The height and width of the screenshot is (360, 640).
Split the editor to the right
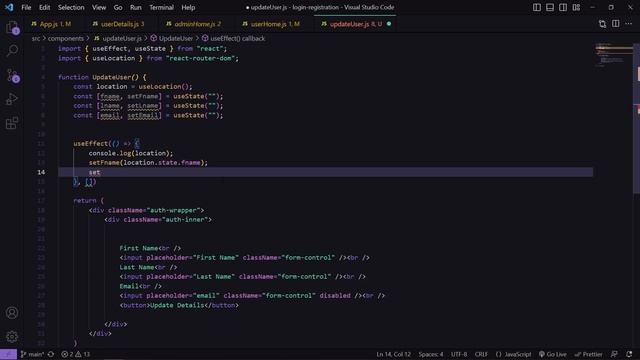616,24
